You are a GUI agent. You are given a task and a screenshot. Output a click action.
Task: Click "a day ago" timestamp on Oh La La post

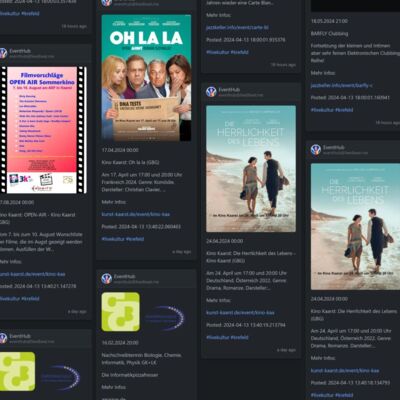coord(182,252)
